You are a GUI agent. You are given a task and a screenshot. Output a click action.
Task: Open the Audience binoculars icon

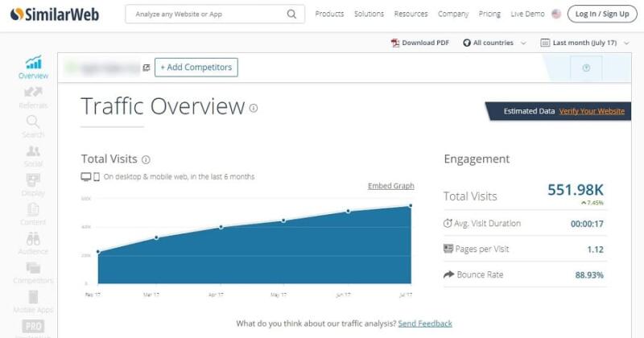pyautogui.click(x=33, y=239)
